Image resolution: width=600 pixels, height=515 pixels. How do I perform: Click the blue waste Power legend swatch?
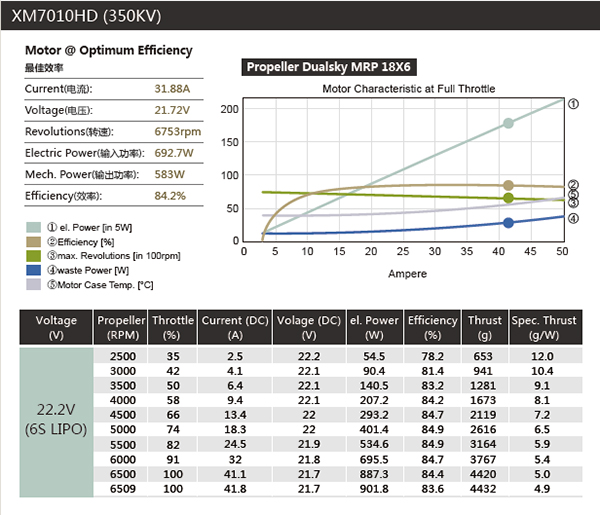coord(32,269)
